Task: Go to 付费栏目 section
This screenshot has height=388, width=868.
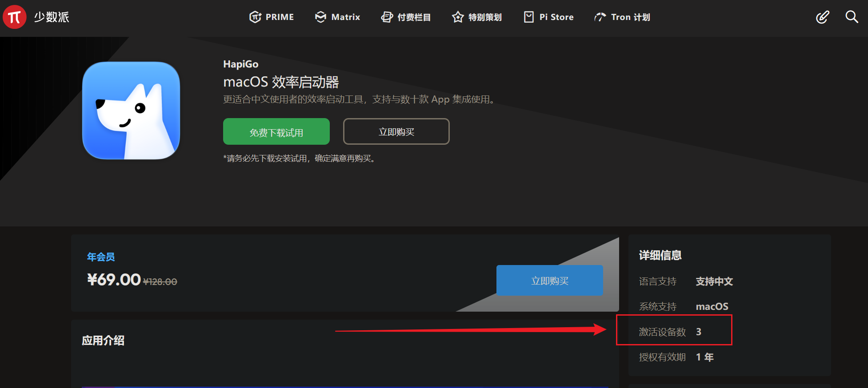Action: [406, 17]
